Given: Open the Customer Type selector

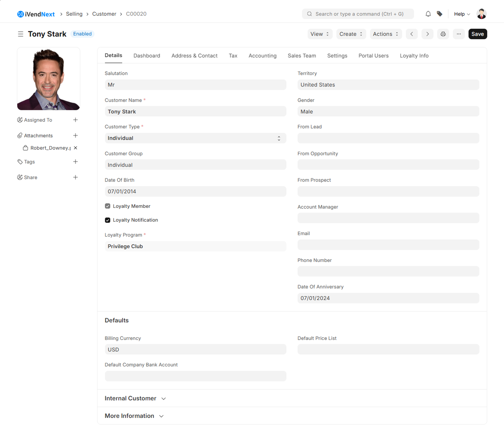Looking at the screenshot, I should pyautogui.click(x=278, y=138).
